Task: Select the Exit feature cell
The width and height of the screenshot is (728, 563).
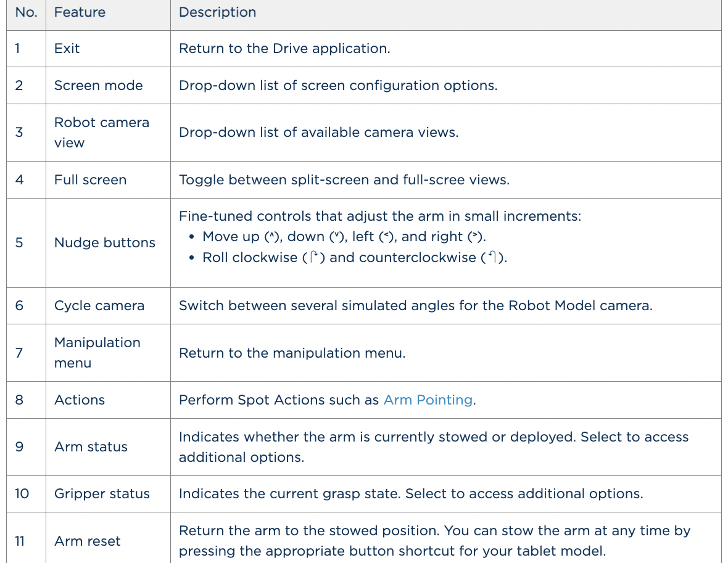Action: point(67,49)
